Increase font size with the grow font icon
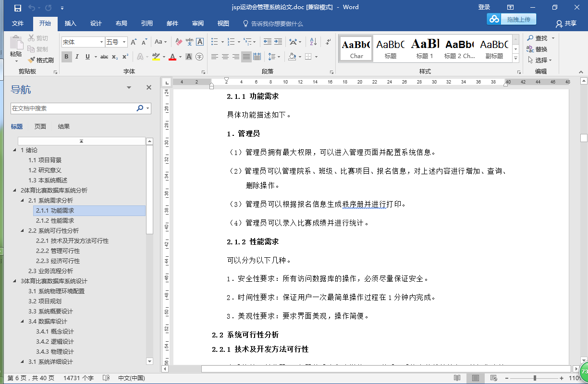This screenshot has height=384, width=588. [x=134, y=42]
